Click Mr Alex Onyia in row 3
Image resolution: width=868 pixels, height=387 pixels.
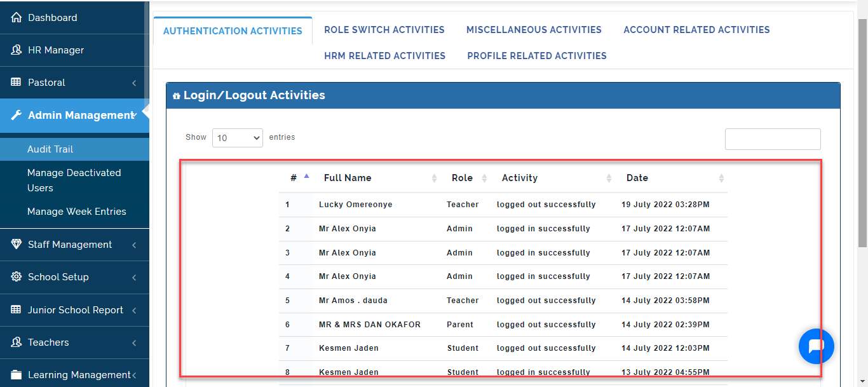point(348,253)
